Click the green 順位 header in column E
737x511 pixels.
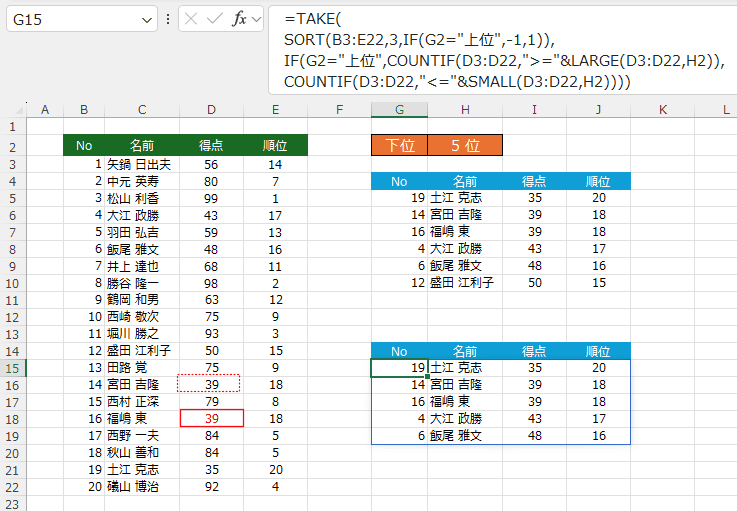click(x=275, y=145)
